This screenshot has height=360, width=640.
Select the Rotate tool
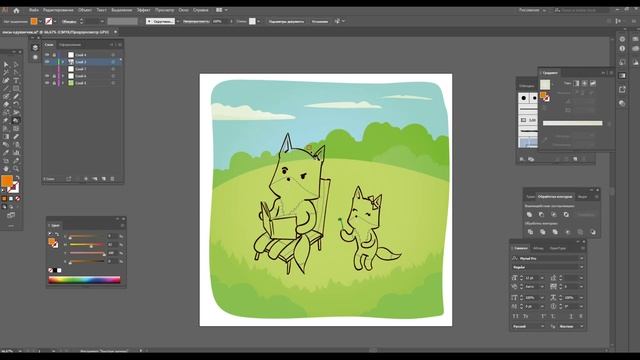coord(16,104)
